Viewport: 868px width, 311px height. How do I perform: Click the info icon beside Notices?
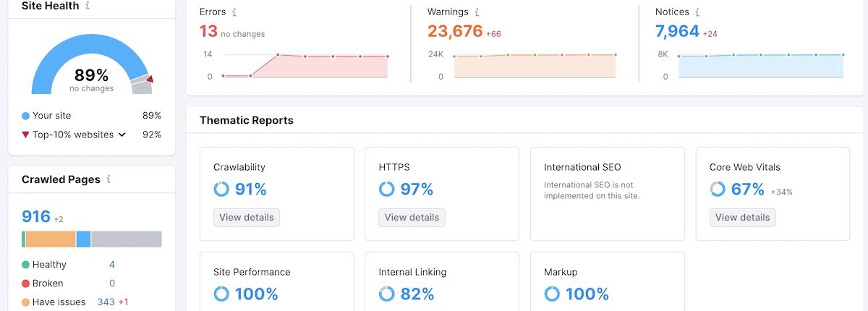(x=697, y=12)
